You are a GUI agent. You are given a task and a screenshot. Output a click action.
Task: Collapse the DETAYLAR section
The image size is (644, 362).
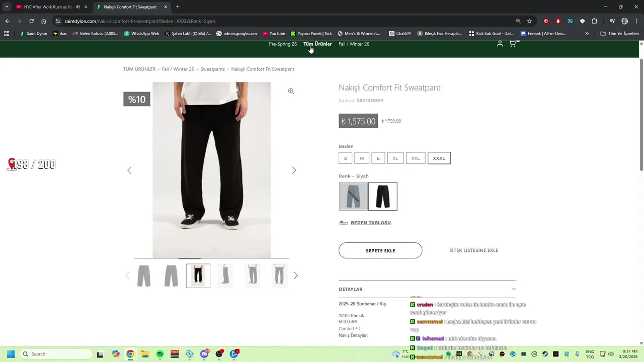[513, 289]
